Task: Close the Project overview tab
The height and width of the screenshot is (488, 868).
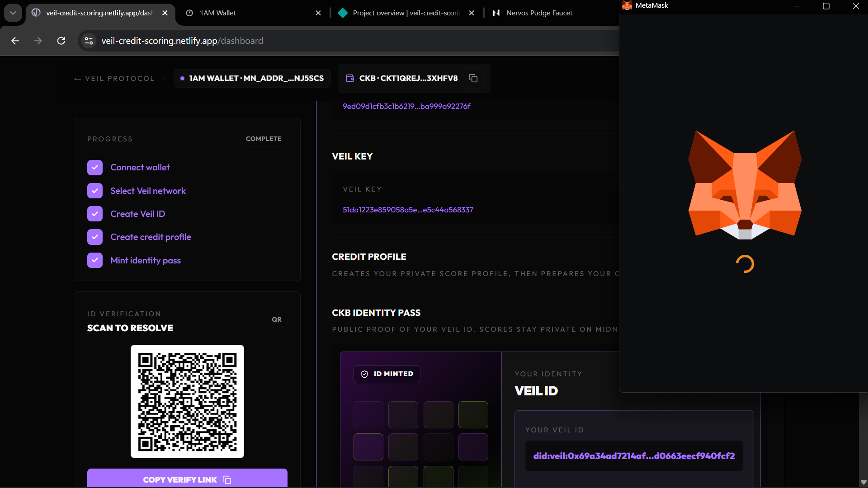Action: pyautogui.click(x=472, y=13)
